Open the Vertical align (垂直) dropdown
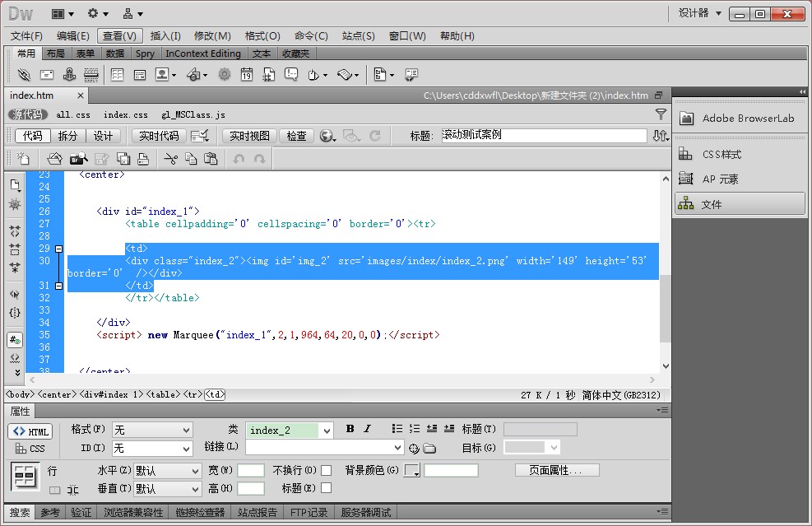The height and width of the screenshot is (526, 812). [167, 489]
